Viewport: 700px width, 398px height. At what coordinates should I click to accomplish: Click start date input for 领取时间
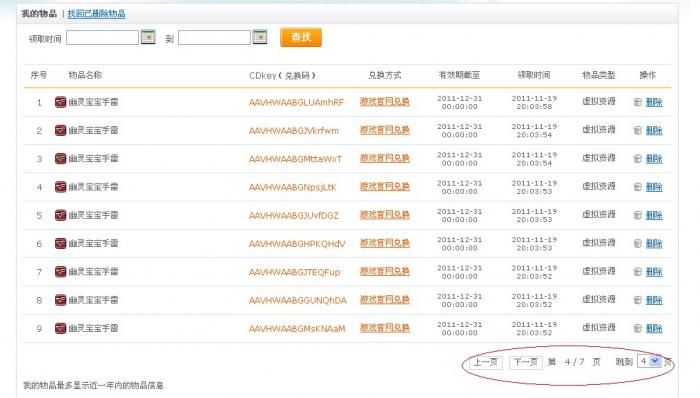point(102,37)
